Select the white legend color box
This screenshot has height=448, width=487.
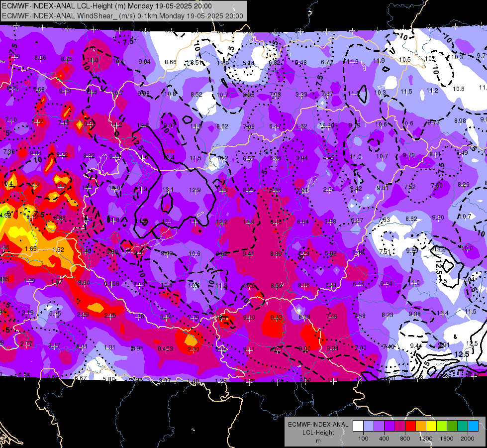coord(358,426)
